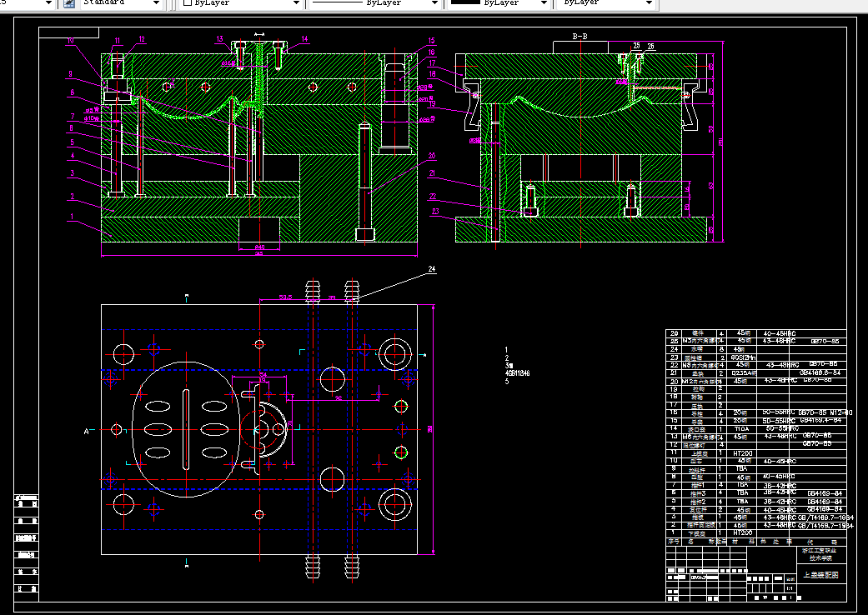
Task: Select the Q235A material cell in row 21
Action: (x=743, y=373)
